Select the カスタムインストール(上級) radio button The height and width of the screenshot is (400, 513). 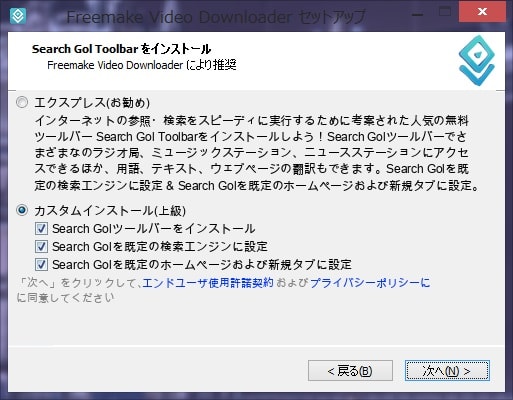coord(22,210)
